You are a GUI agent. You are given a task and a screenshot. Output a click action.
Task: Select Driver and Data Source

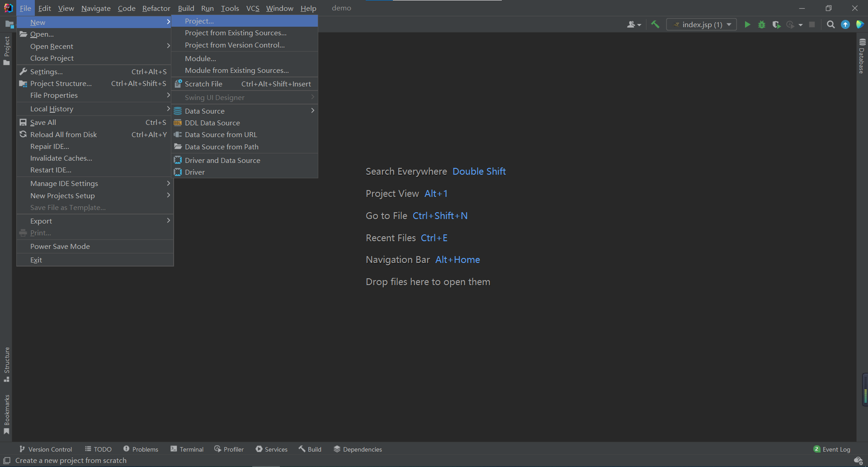click(245, 160)
